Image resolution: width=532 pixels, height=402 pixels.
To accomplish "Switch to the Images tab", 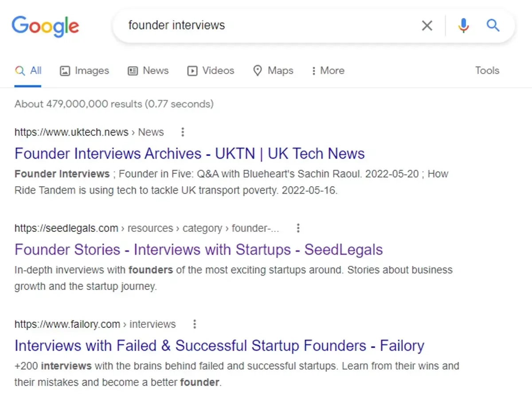I will [x=84, y=71].
